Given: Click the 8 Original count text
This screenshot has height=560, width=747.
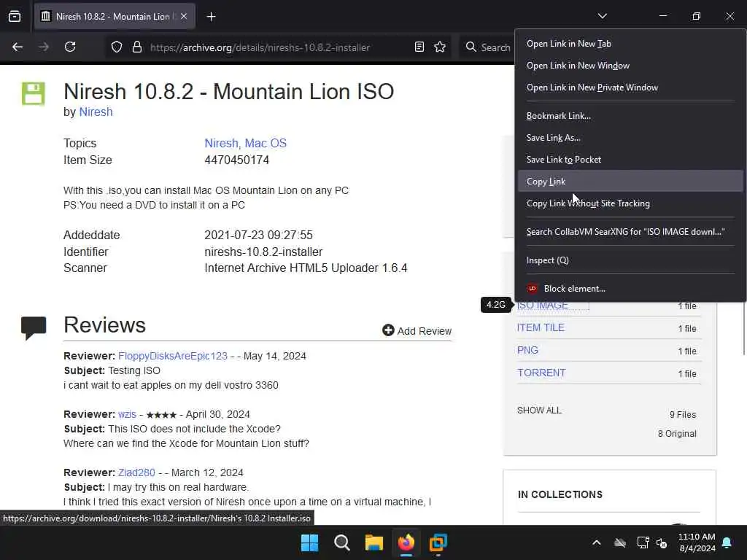Looking at the screenshot, I should (677, 433).
